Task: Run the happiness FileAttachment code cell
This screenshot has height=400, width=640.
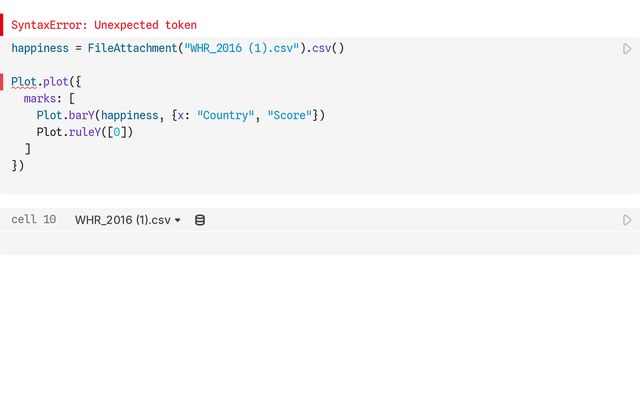Action: point(627,49)
